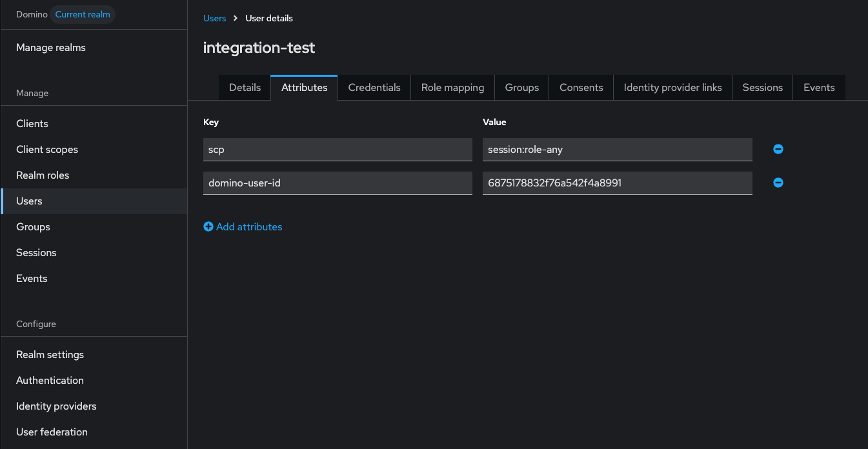Viewport: 868px width, 449px height.
Task: Go back to Users breadcrumb link
Action: 214,18
